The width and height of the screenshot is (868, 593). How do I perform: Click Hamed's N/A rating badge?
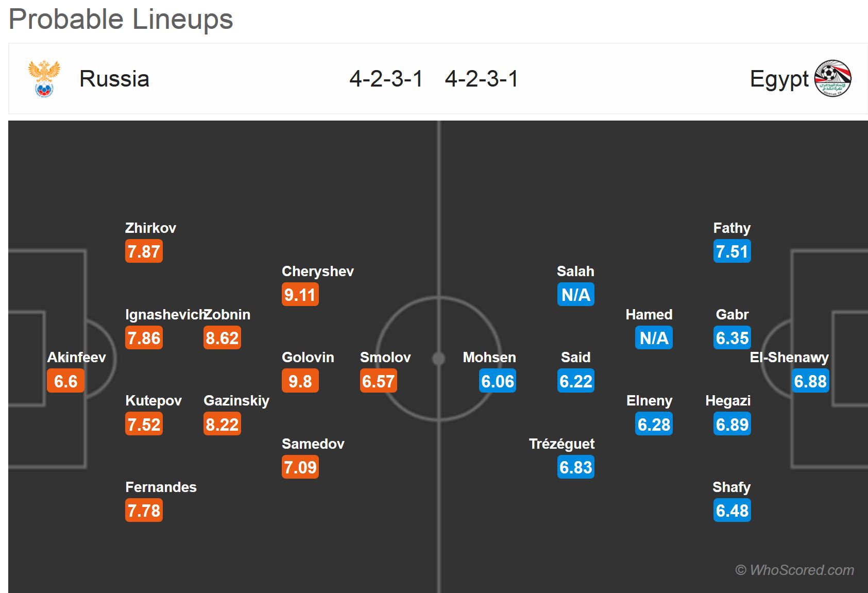[654, 338]
